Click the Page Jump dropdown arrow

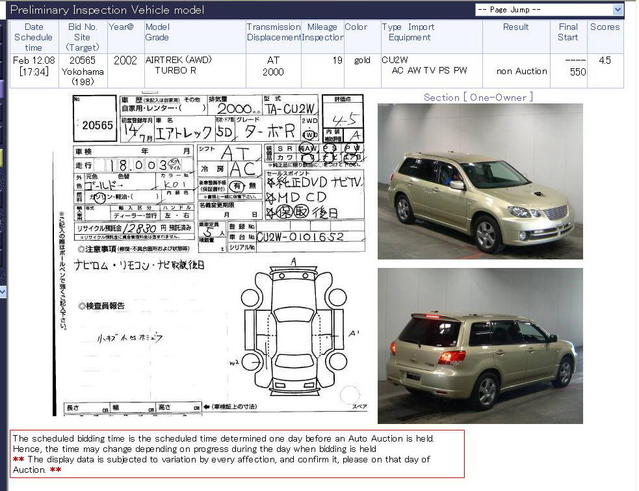(618, 10)
